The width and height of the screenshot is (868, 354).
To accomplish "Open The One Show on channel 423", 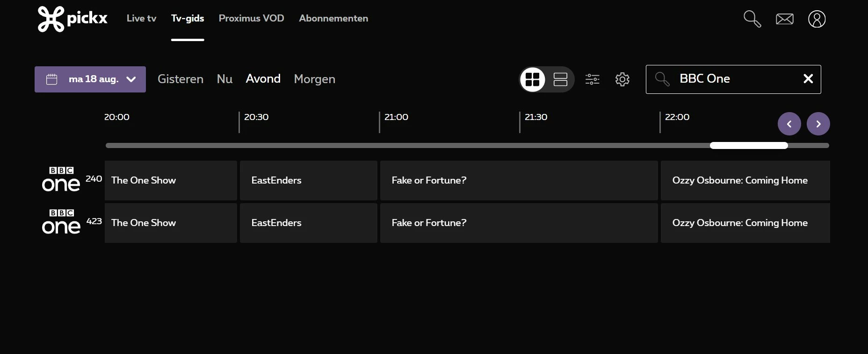I will 171,223.
